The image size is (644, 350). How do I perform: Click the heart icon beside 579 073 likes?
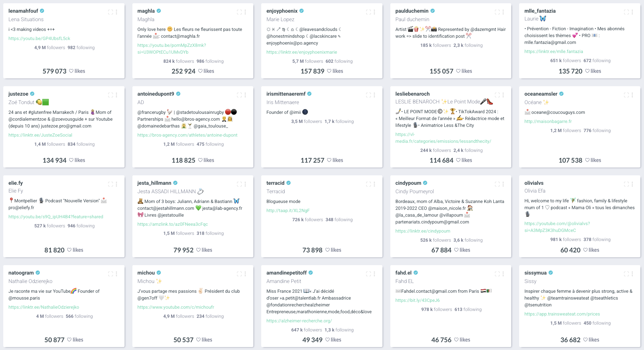(71, 71)
